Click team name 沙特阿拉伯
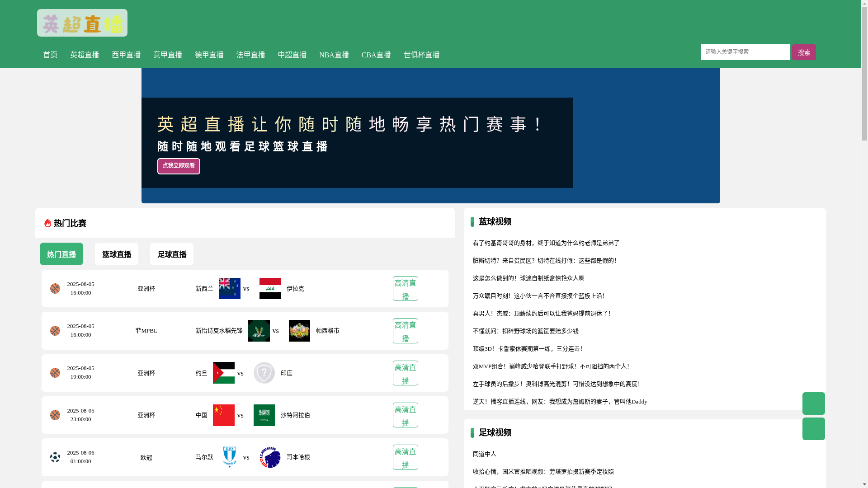 point(295,415)
